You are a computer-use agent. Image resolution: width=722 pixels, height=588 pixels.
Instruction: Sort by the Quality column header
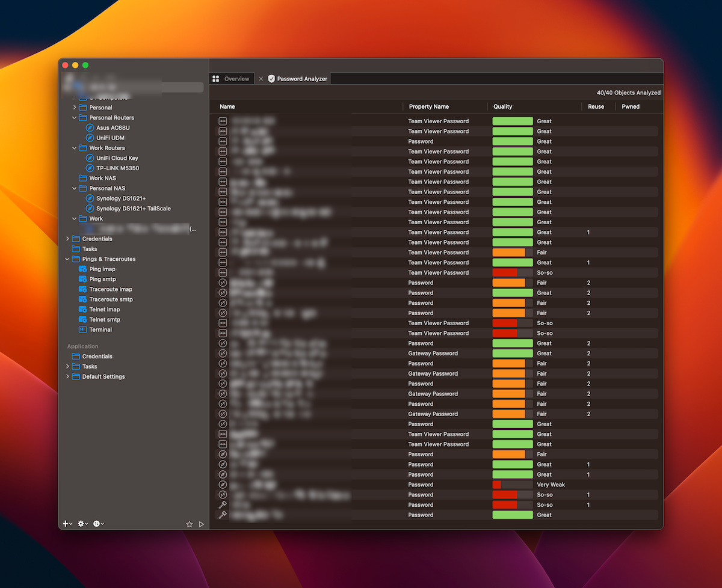tap(503, 106)
